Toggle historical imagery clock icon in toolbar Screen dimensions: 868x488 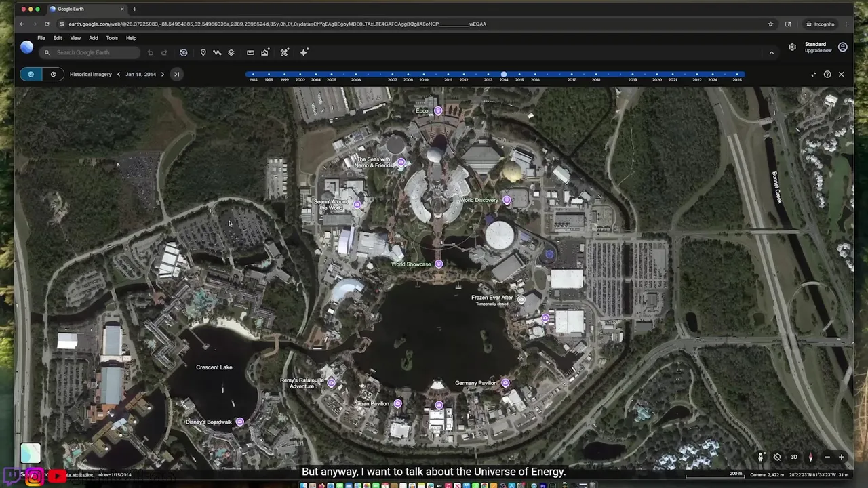[184, 52]
